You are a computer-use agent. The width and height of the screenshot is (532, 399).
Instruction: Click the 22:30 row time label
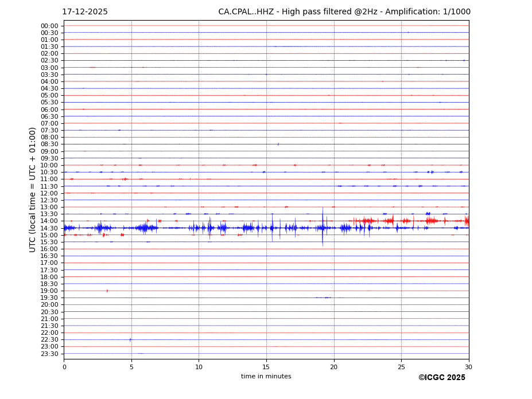tap(49, 339)
